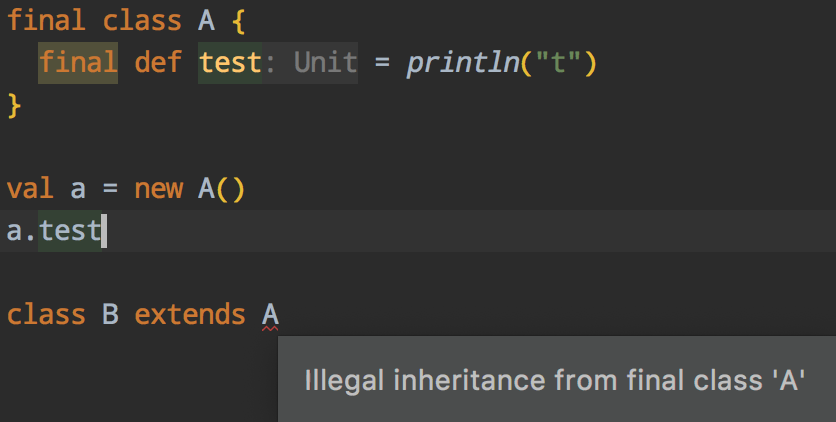This screenshot has width=836, height=422.
Task: Click class name 'B'
Action: [110, 314]
